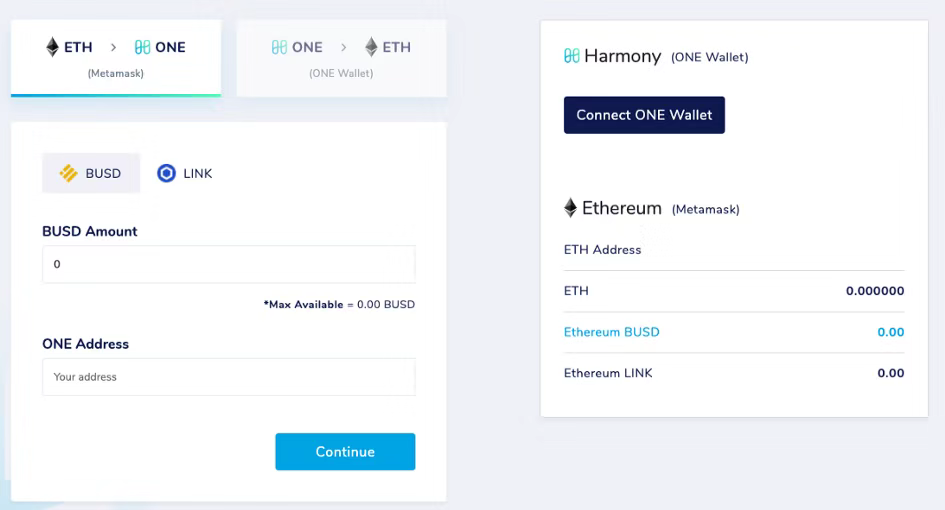The width and height of the screenshot is (945, 510).
Task: Click the blue LINK hexagon icon
Action: (166, 174)
